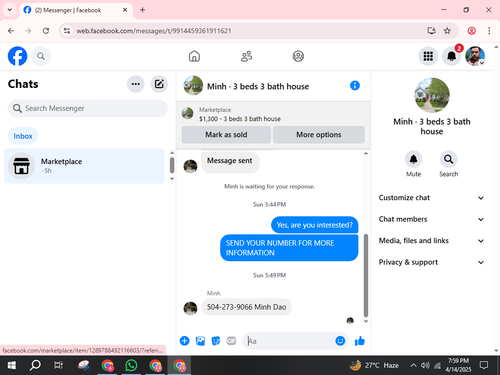Click the chat list scrollbar
This screenshot has width=500, height=375.
(172, 165)
